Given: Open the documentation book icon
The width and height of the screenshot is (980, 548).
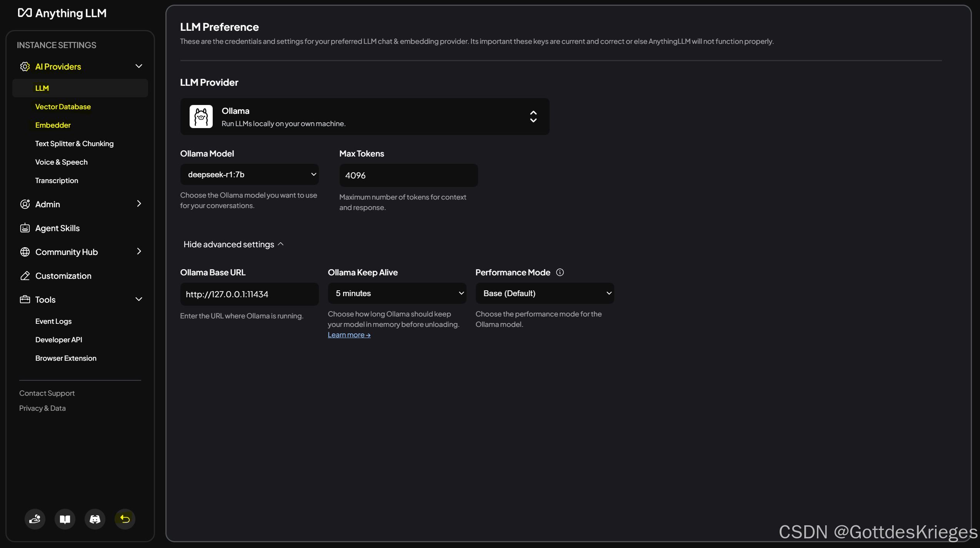Looking at the screenshot, I should tap(65, 519).
